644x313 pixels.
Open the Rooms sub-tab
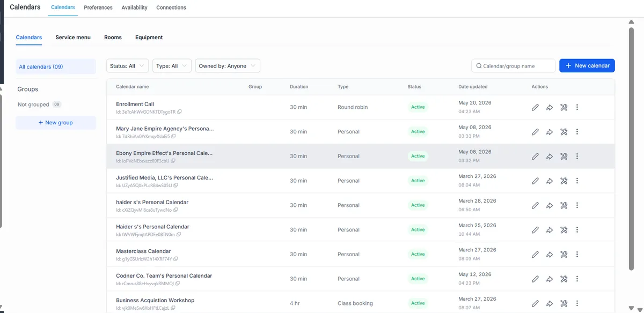113,38
